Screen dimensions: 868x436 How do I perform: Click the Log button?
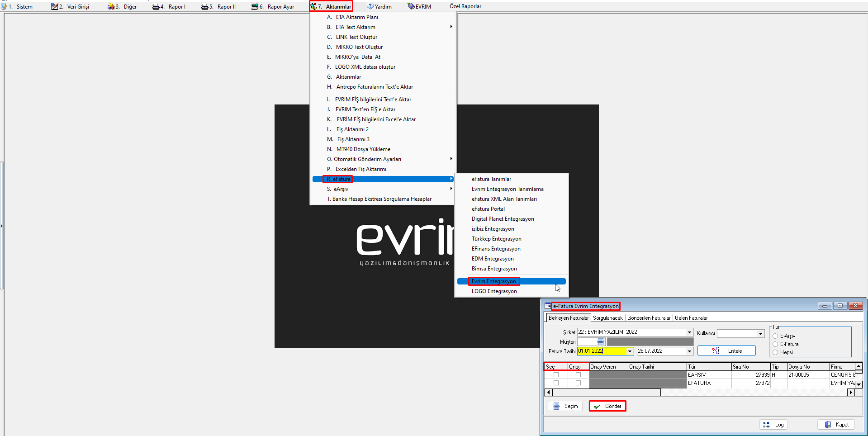click(x=773, y=425)
